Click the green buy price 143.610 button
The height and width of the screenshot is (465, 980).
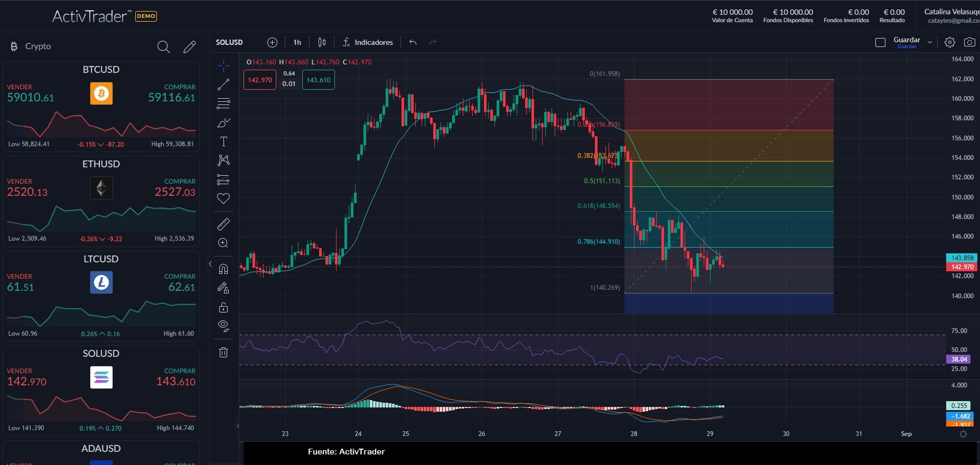tap(318, 80)
